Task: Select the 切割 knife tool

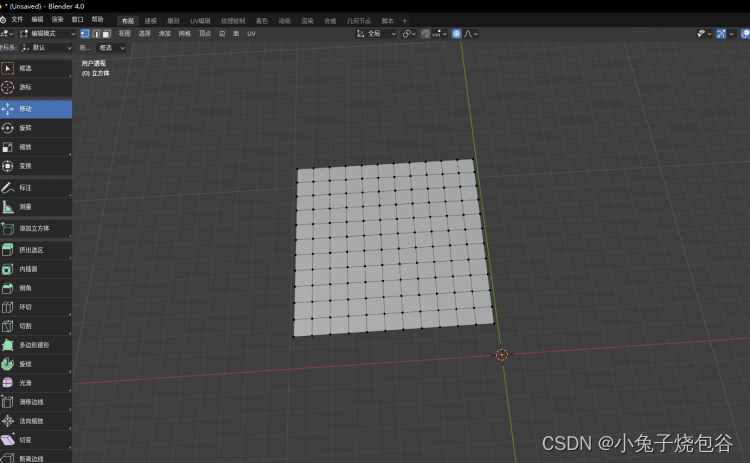Action: [36, 326]
